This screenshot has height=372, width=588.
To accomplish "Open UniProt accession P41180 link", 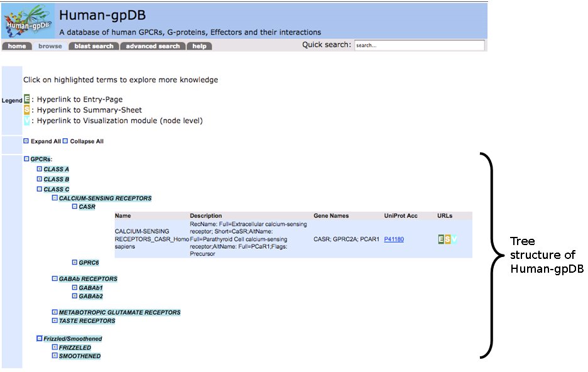I will pos(394,239).
